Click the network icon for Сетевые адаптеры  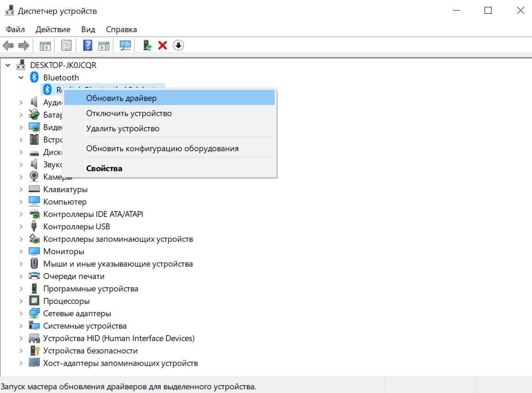click(x=34, y=313)
